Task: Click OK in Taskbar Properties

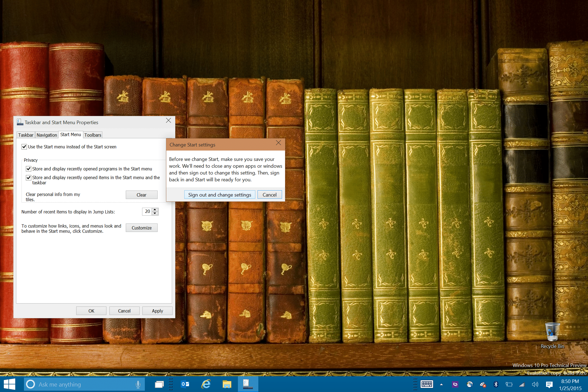Action: click(x=91, y=311)
